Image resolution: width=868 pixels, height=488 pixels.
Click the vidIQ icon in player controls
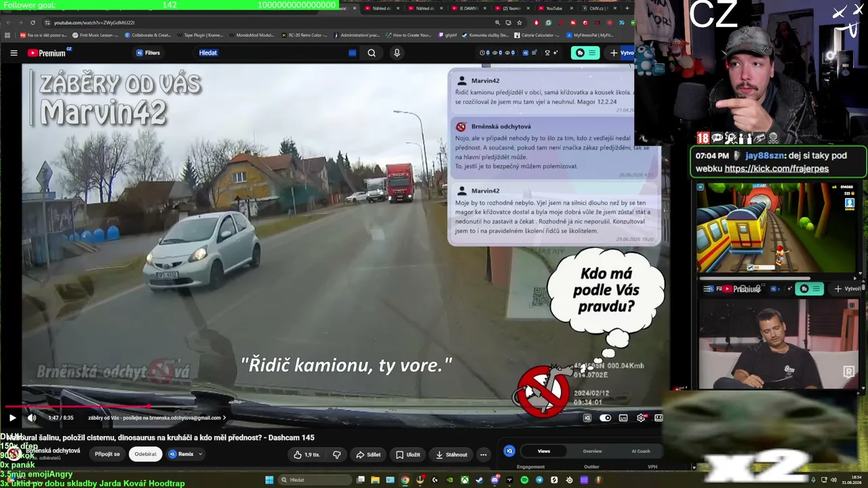coord(587,418)
